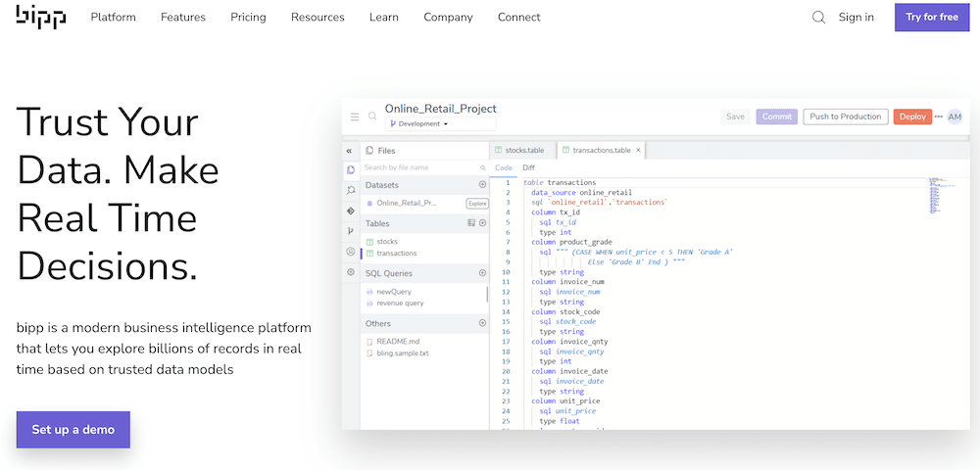Click the AM user avatar

point(955,117)
